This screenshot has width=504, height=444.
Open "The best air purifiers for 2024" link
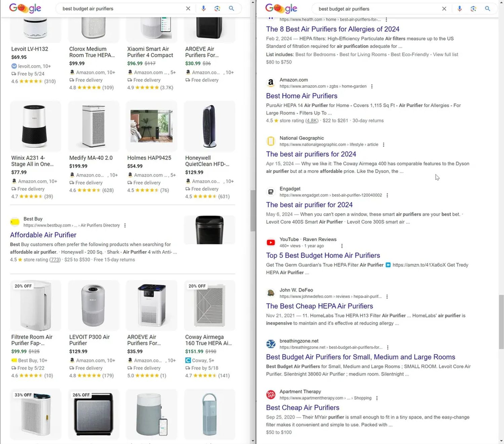311,154
